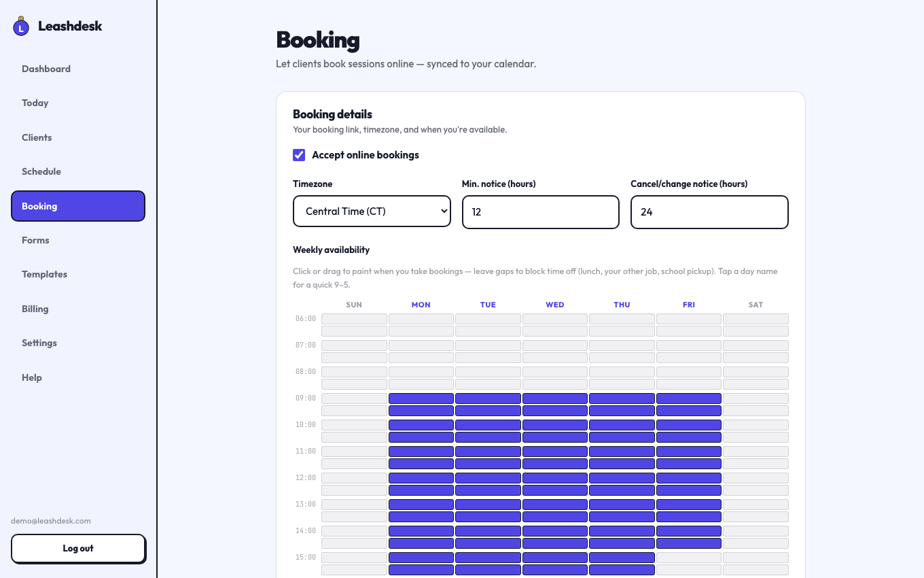Click the 09:00 time label

pyautogui.click(x=306, y=398)
